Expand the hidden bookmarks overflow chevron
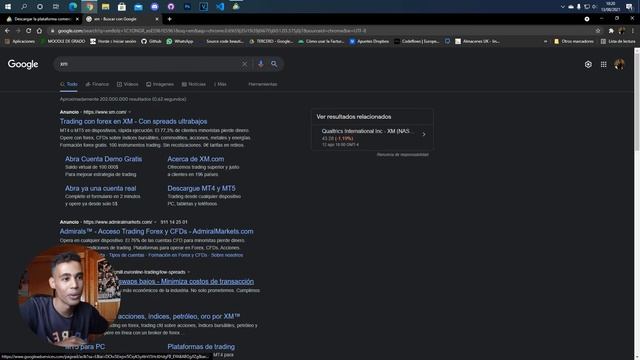Viewport: 640px width, 360px height. click(x=545, y=41)
